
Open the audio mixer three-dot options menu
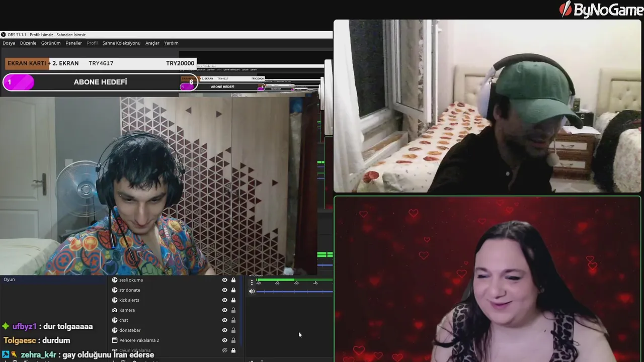252,283
